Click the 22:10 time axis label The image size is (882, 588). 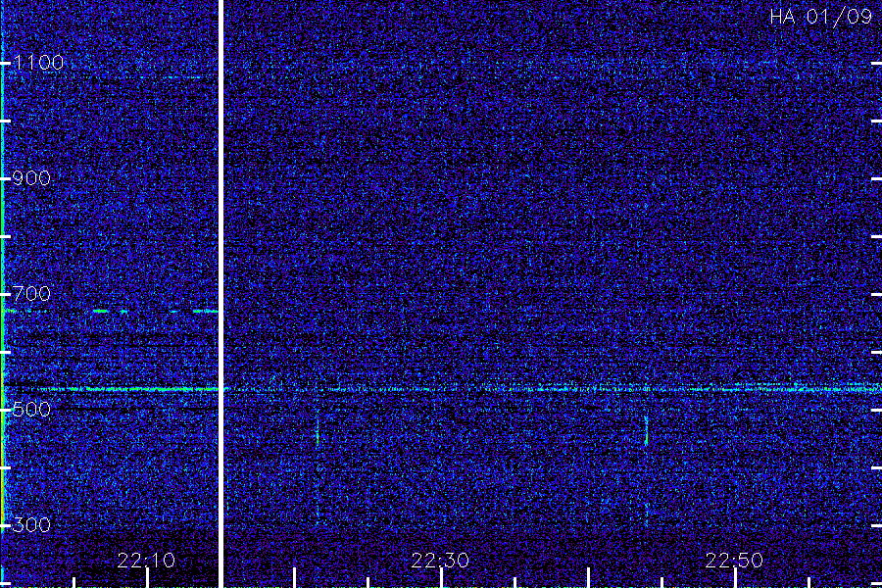pos(146,561)
